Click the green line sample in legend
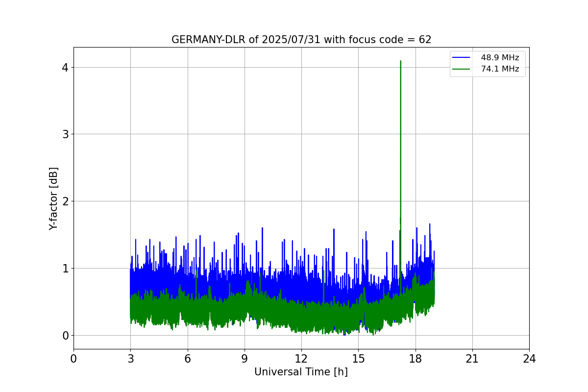 (462, 69)
